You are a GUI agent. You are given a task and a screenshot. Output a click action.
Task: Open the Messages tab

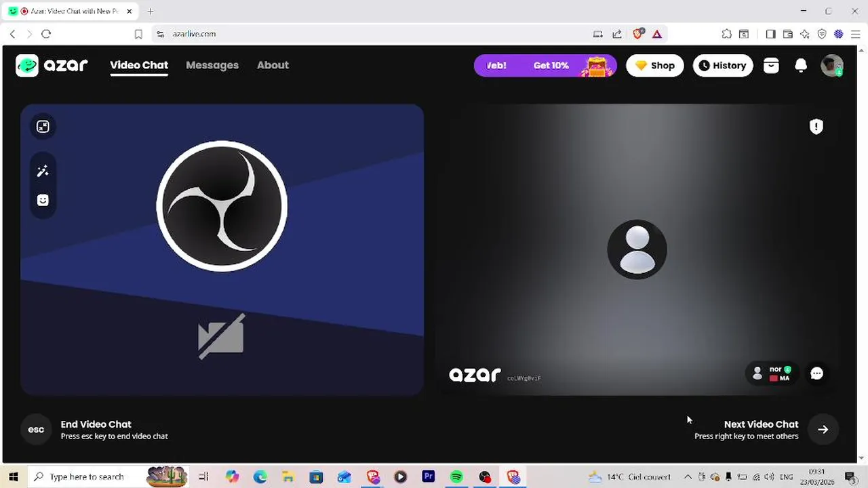pyautogui.click(x=212, y=65)
